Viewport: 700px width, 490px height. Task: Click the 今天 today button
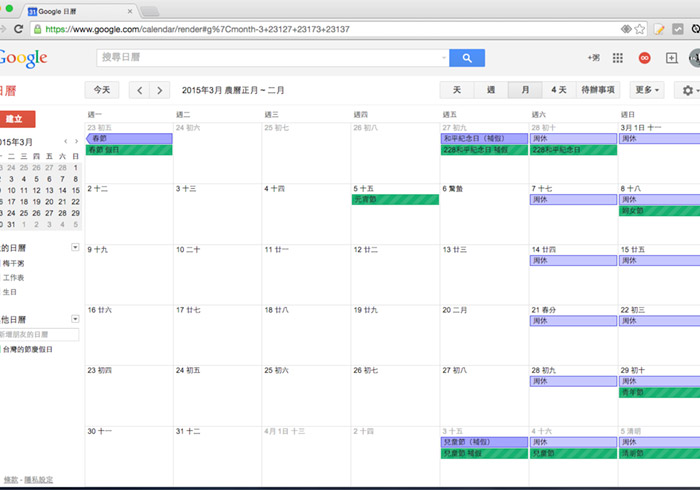click(x=102, y=90)
